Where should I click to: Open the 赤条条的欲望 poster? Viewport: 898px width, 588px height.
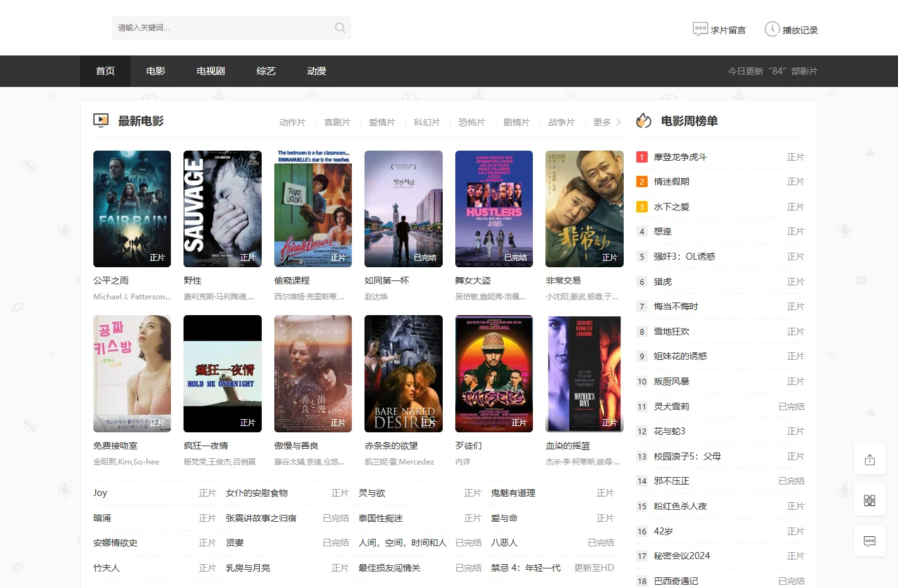point(404,374)
